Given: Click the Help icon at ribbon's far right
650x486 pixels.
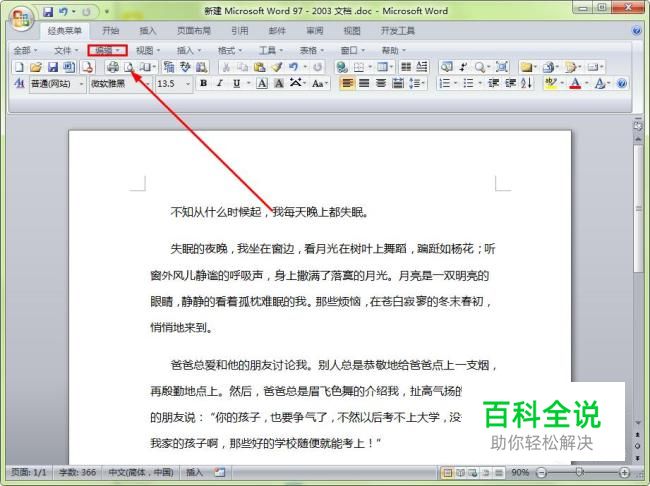Looking at the screenshot, I should pyautogui.click(x=636, y=31).
